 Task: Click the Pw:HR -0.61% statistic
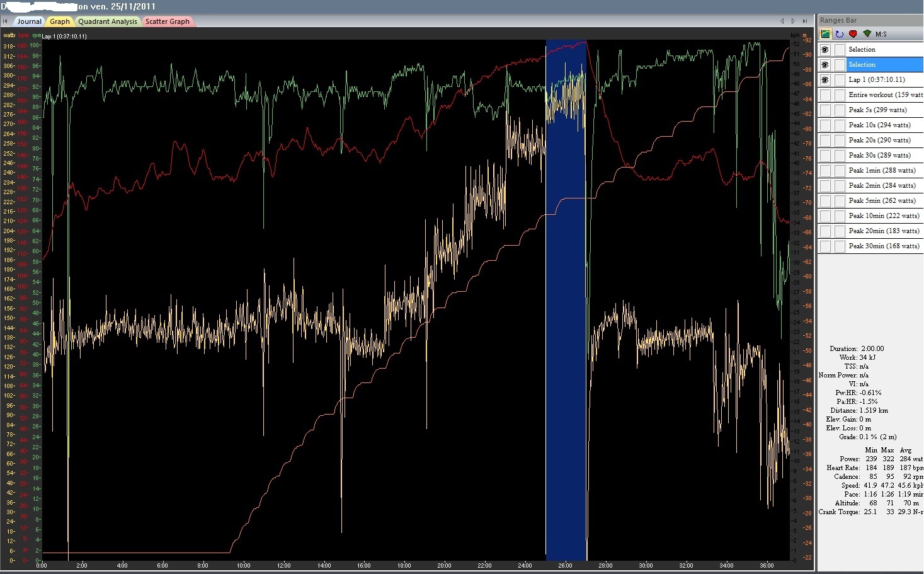[x=858, y=393]
